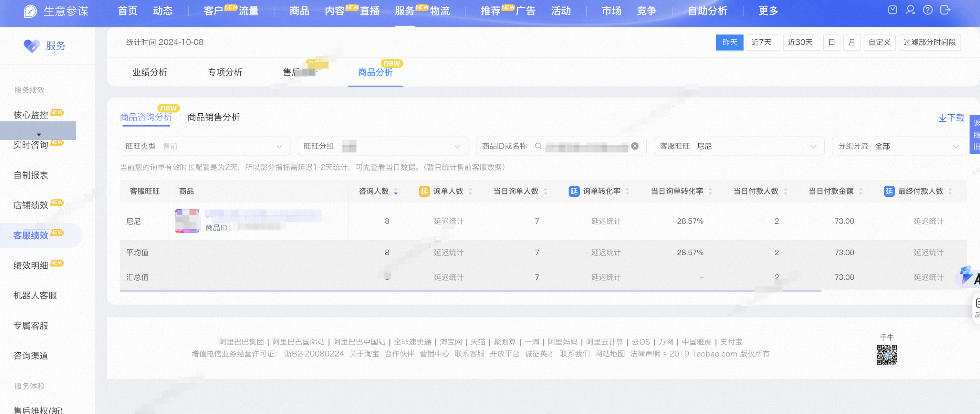Sort by 当日询单人数 column
The image size is (980, 414).
[x=545, y=191]
